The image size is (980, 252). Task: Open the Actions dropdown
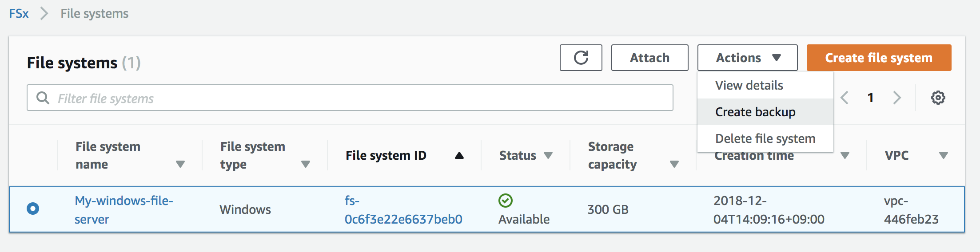pyautogui.click(x=747, y=58)
